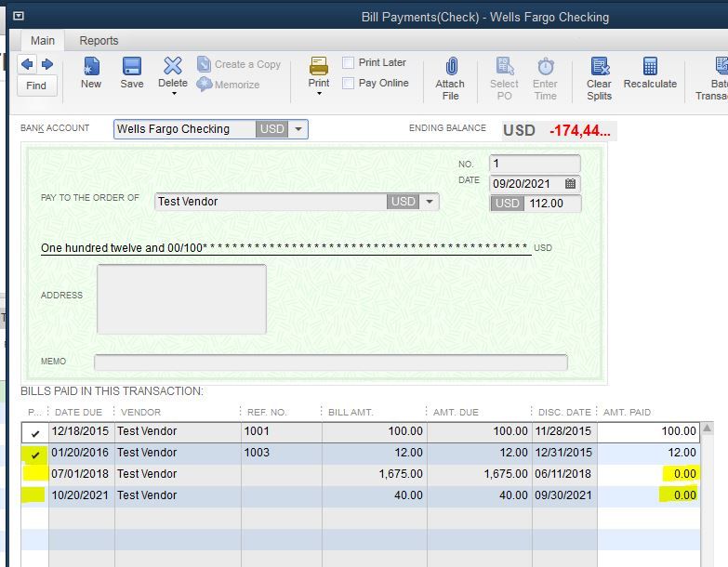
Task: Click the Test Vendor payee field
Action: tap(271, 202)
